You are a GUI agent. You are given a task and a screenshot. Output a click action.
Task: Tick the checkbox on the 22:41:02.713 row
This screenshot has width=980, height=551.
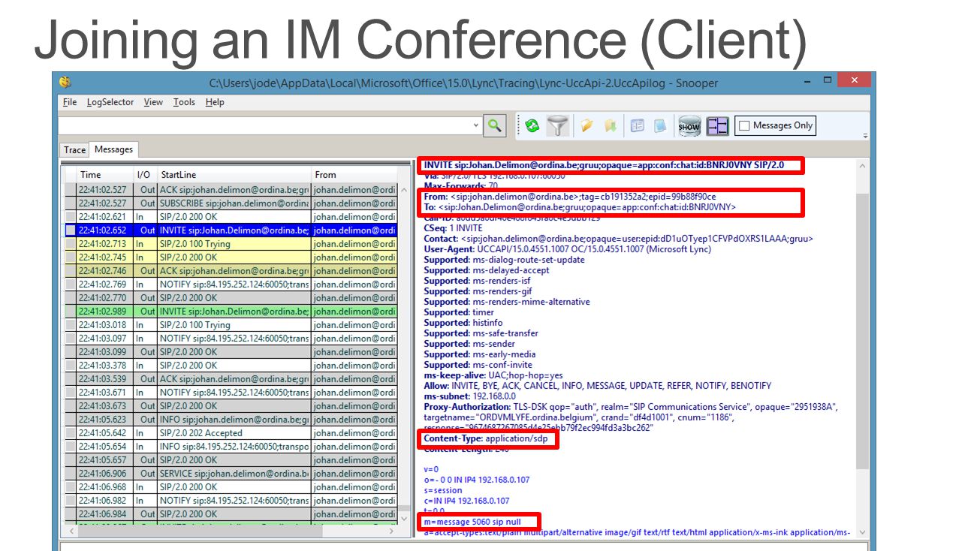click(x=71, y=244)
